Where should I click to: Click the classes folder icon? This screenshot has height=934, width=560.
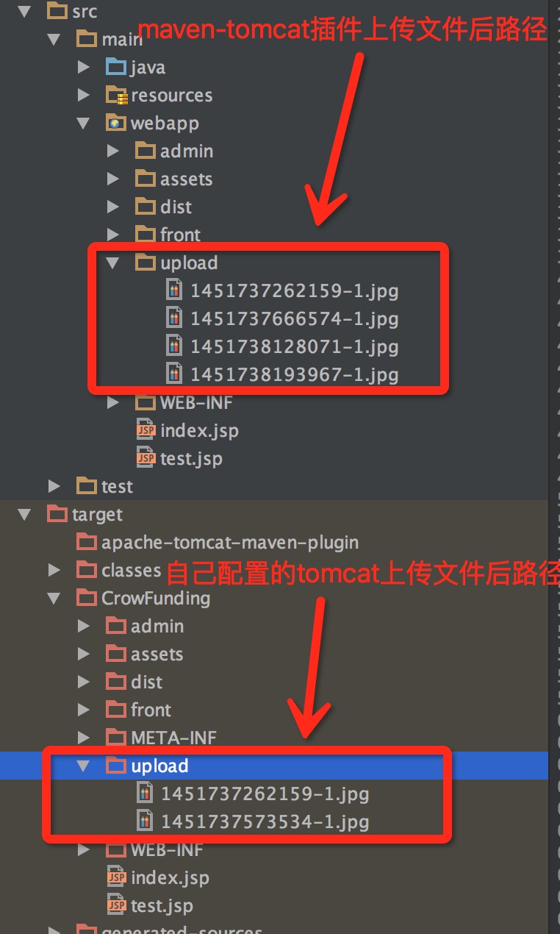click(x=87, y=570)
